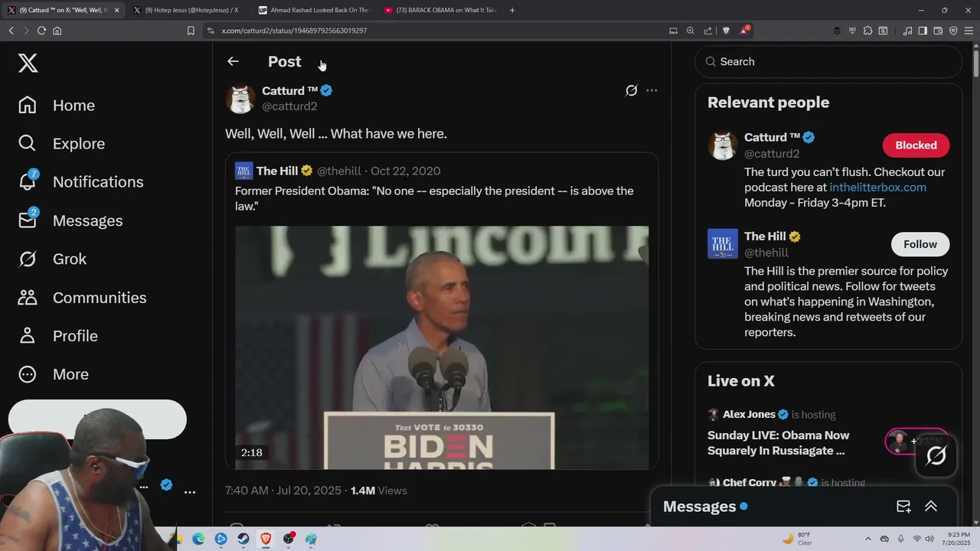Screen dimensions: 980x551
Task: Open account menu three dots at sidebar bottom
Action: tap(190, 492)
